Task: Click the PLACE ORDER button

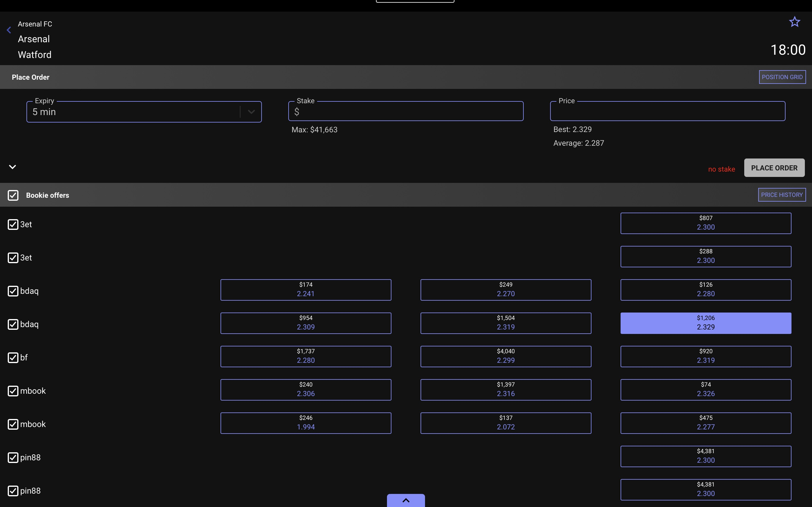Action: 774,168
